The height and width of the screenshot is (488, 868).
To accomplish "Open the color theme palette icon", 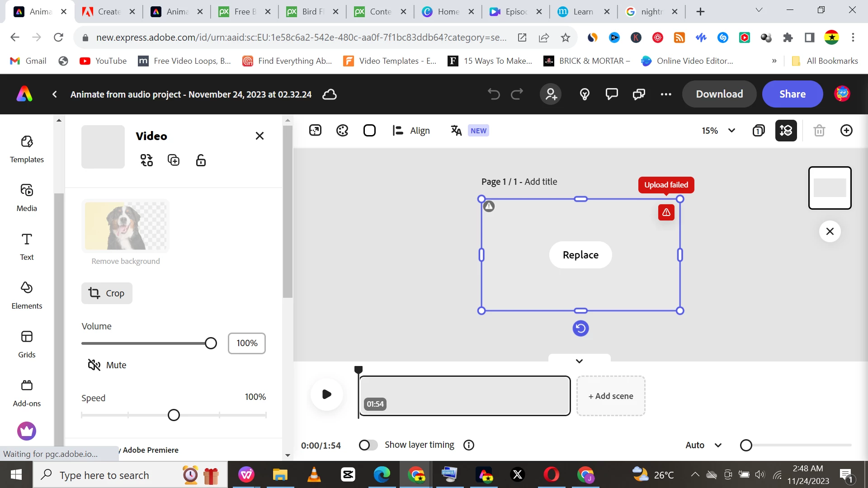I will point(342,131).
